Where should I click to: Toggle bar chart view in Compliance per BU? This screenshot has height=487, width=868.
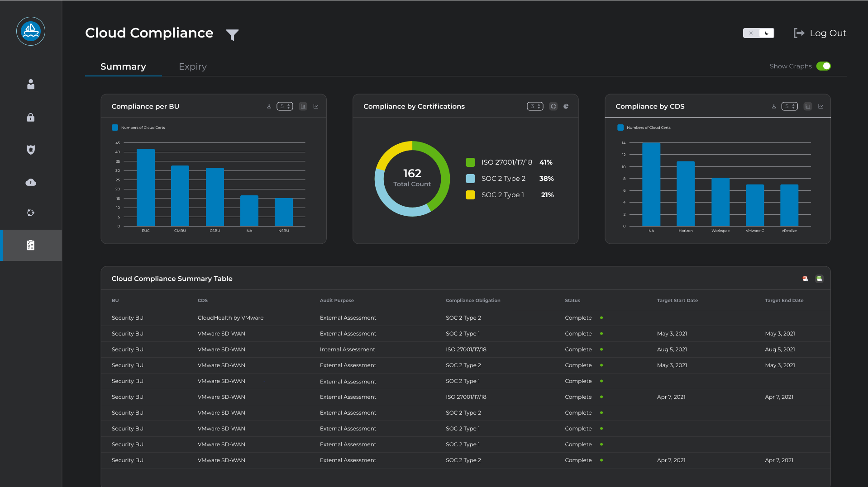[x=303, y=106]
